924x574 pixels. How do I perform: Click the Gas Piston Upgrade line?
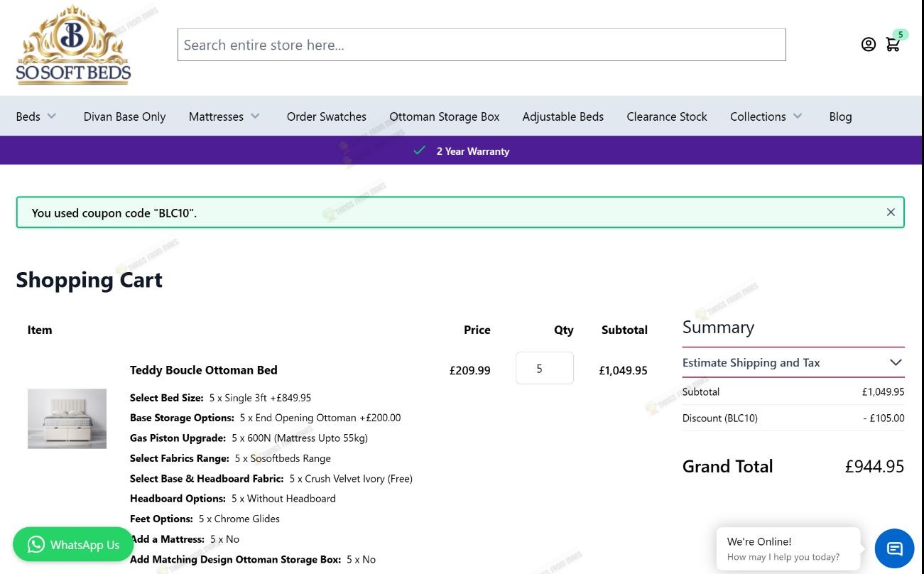pyautogui.click(x=249, y=438)
